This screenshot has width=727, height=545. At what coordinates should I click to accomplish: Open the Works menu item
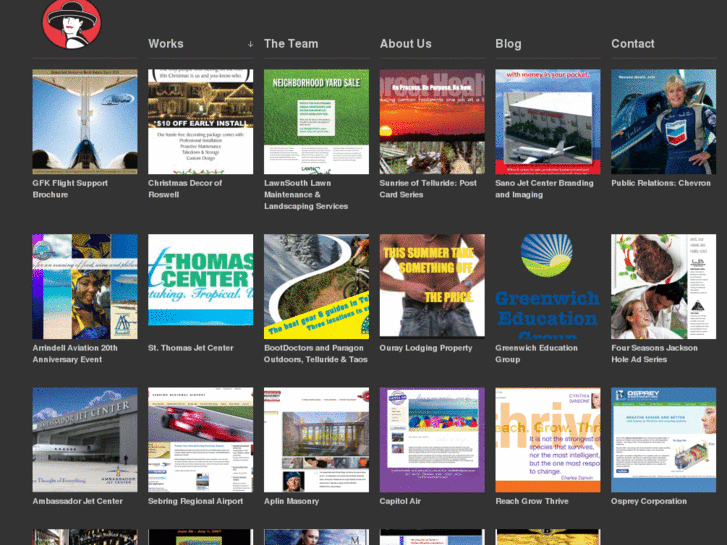click(x=166, y=44)
